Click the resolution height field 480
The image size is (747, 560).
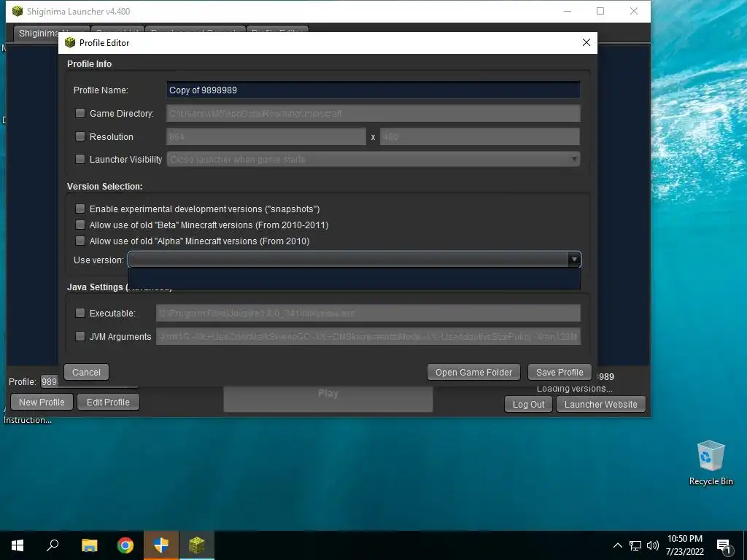coord(480,136)
